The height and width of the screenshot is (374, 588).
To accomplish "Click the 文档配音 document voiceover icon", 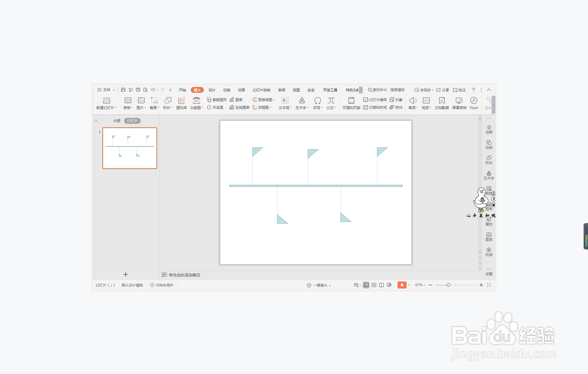I will 442,103.
